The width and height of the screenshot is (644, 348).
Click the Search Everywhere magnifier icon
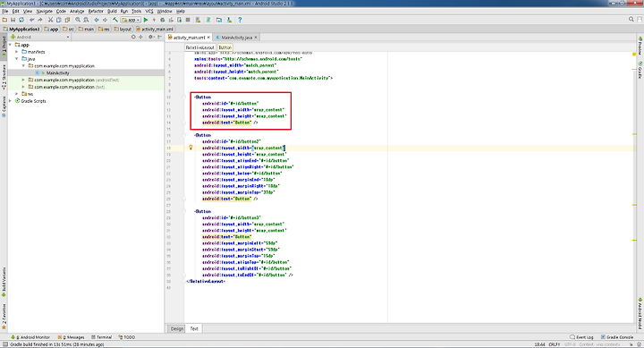coord(631,20)
